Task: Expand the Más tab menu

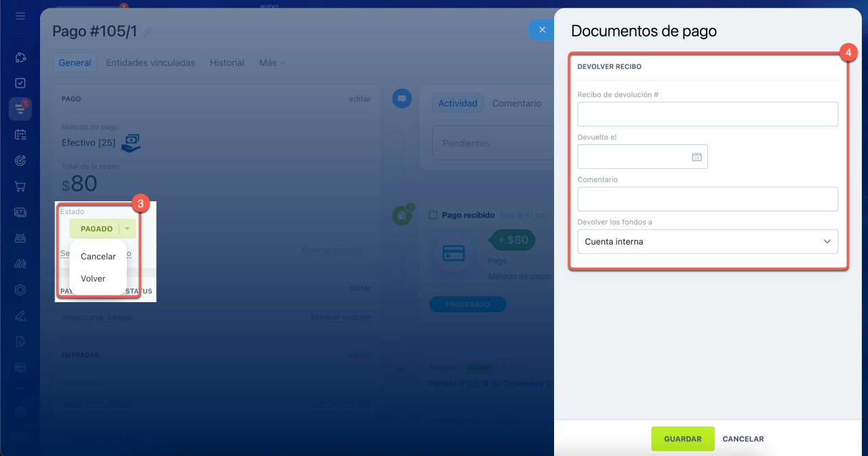Action: (x=271, y=63)
